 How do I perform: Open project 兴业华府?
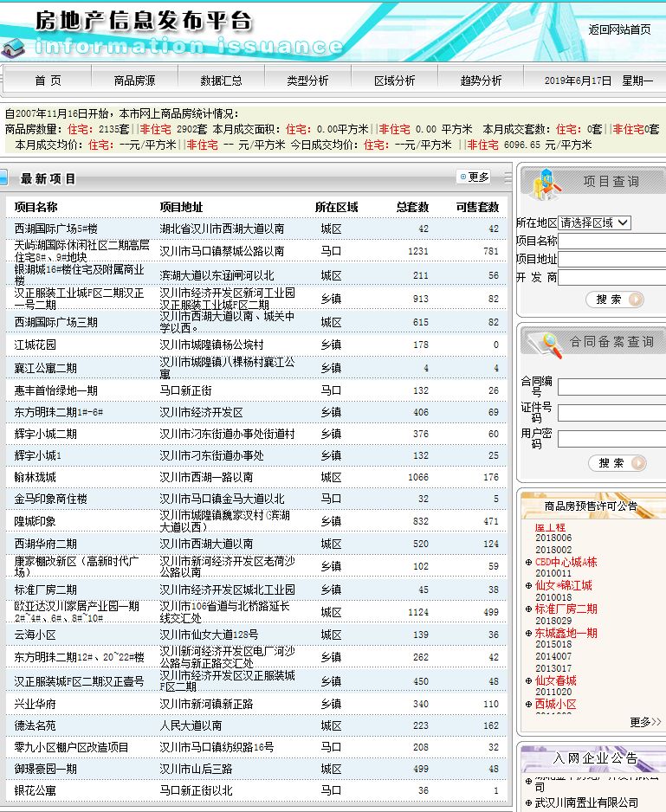(36, 705)
